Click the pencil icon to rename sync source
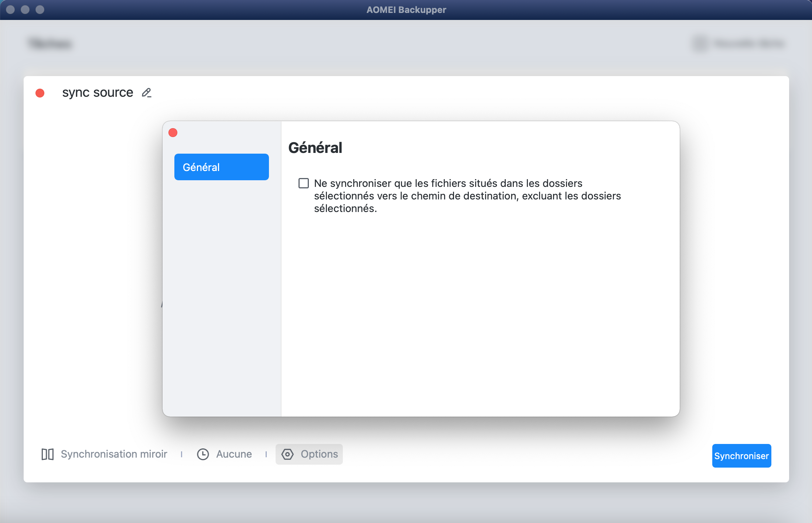The width and height of the screenshot is (812, 523). pyautogui.click(x=147, y=92)
